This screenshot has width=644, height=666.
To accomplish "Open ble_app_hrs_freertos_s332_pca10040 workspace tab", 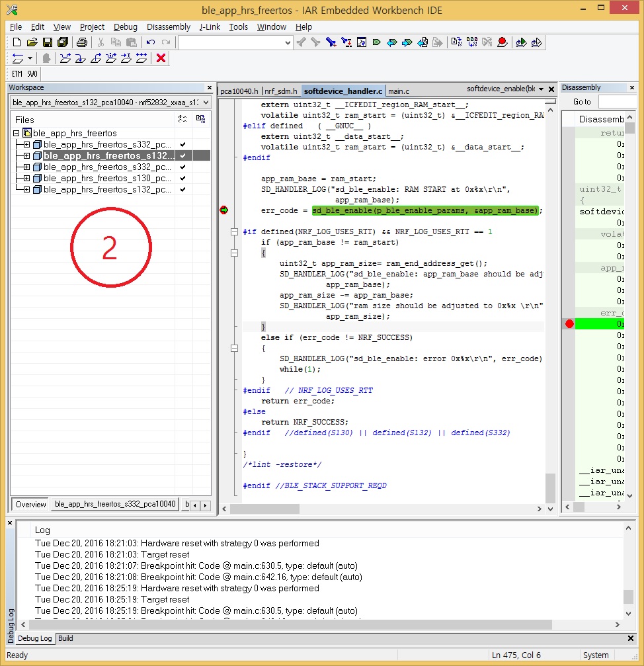I will click(x=115, y=504).
